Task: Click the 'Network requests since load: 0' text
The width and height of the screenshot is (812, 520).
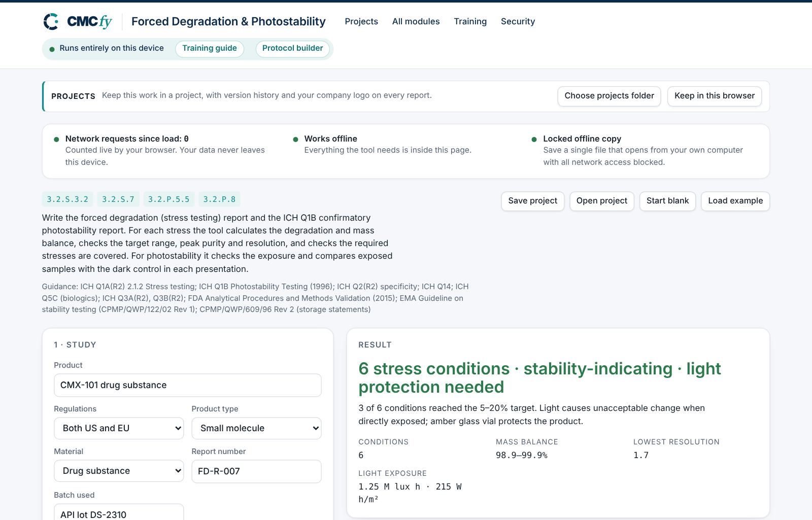Action: [127, 138]
